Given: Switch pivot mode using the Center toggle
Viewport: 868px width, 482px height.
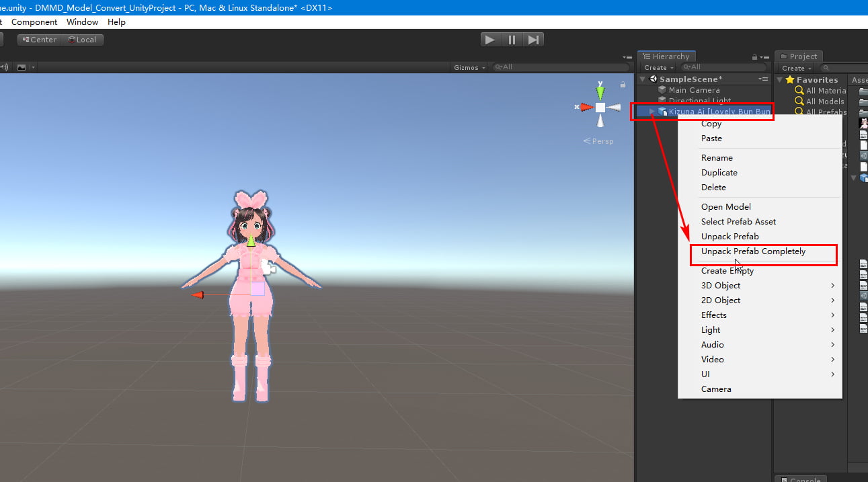Looking at the screenshot, I should coord(38,39).
